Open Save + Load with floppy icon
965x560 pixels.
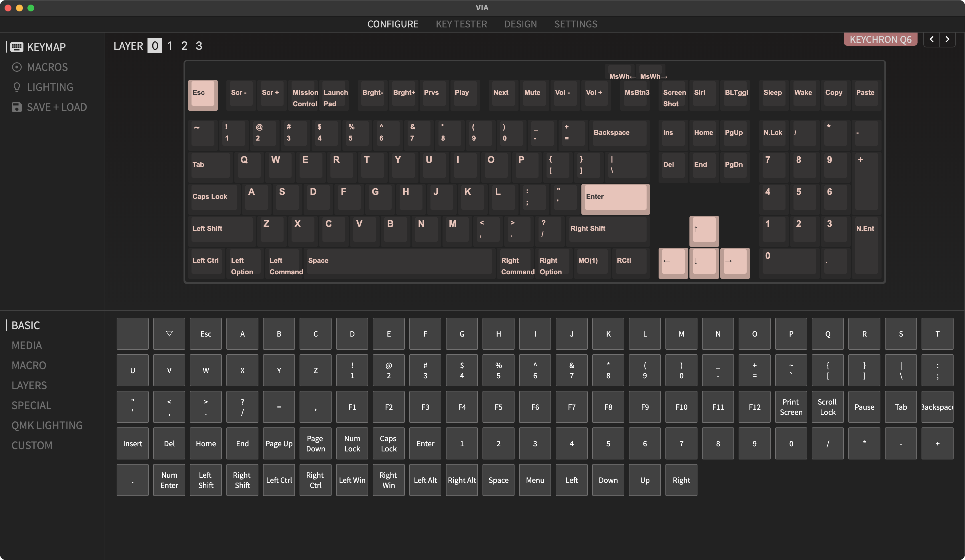click(x=56, y=107)
